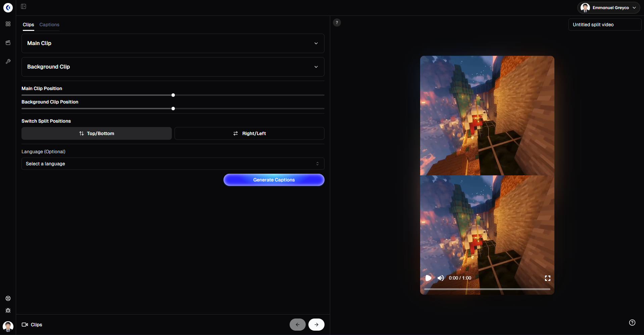This screenshot has height=335, width=644.
Task: Click the 0:00 / 1:00 time display
Action: pos(460,278)
